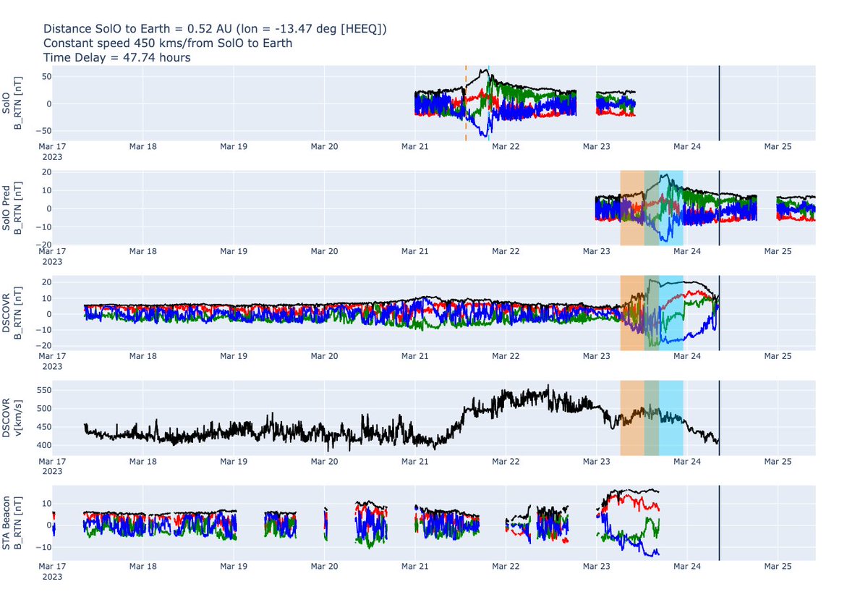Click the 'Mar 18' tick under DSCOVR B_RTN panel

click(143, 357)
